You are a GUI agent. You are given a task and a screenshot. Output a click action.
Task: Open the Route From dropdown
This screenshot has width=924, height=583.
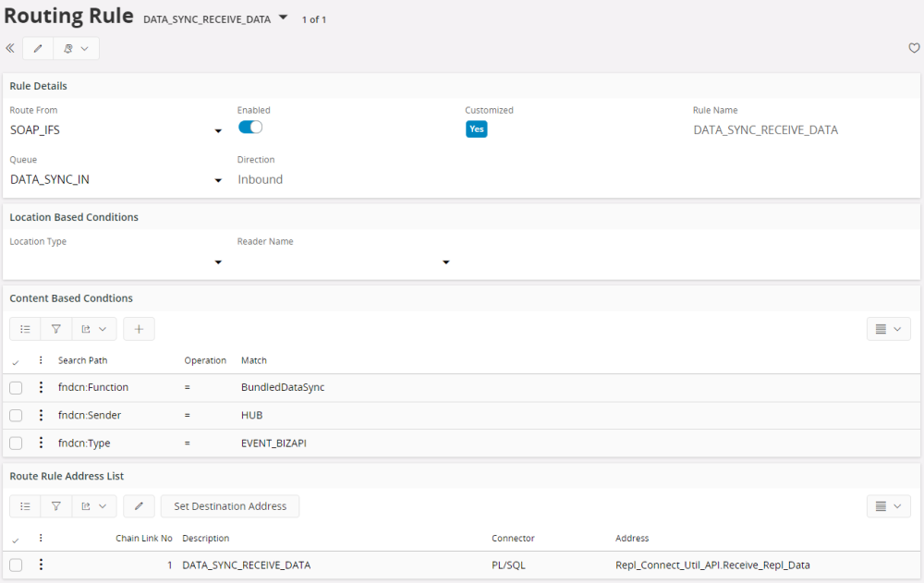point(218,131)
